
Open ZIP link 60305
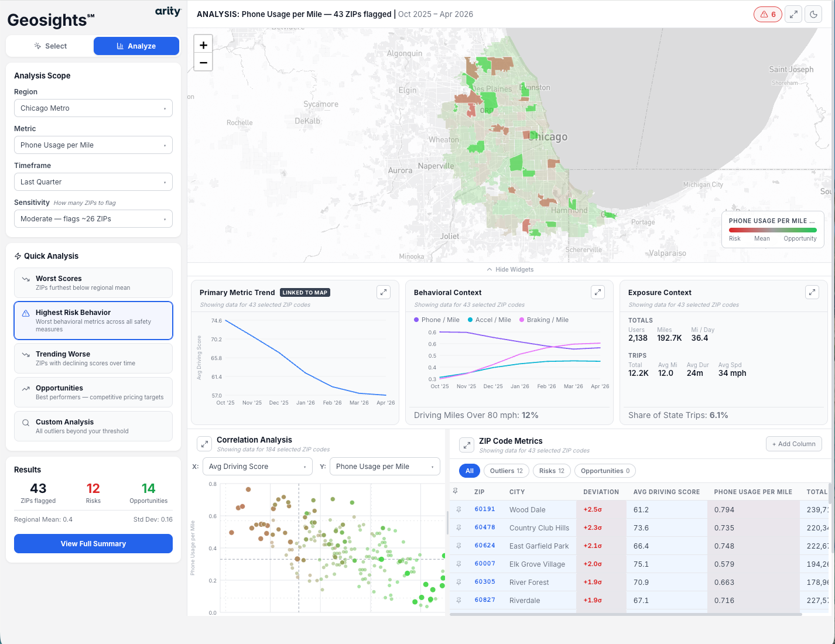point(485,582)
